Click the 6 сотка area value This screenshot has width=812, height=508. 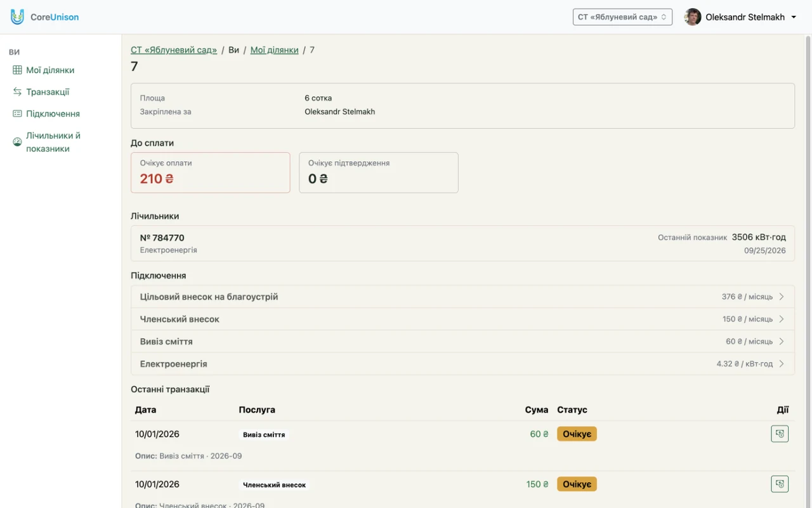(x=318, y=98)
